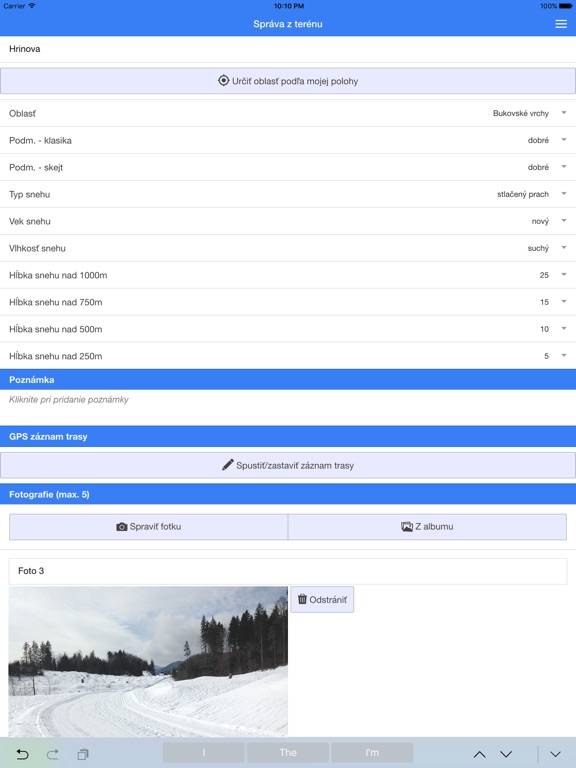This screenshot has height=768, width=576.
Task: Open the Podm. - skejt dropdown
Action: click(288, 167)
